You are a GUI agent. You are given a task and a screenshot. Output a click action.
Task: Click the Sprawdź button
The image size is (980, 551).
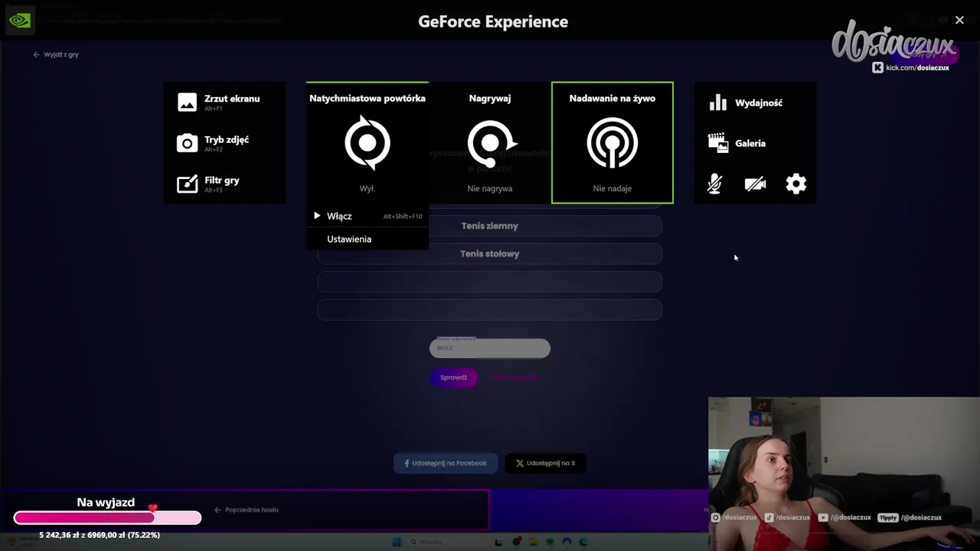(453, 377)
